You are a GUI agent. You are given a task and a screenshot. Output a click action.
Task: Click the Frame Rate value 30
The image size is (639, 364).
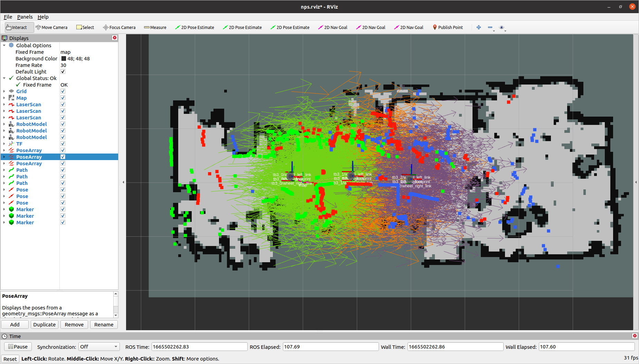click(63, 65)
